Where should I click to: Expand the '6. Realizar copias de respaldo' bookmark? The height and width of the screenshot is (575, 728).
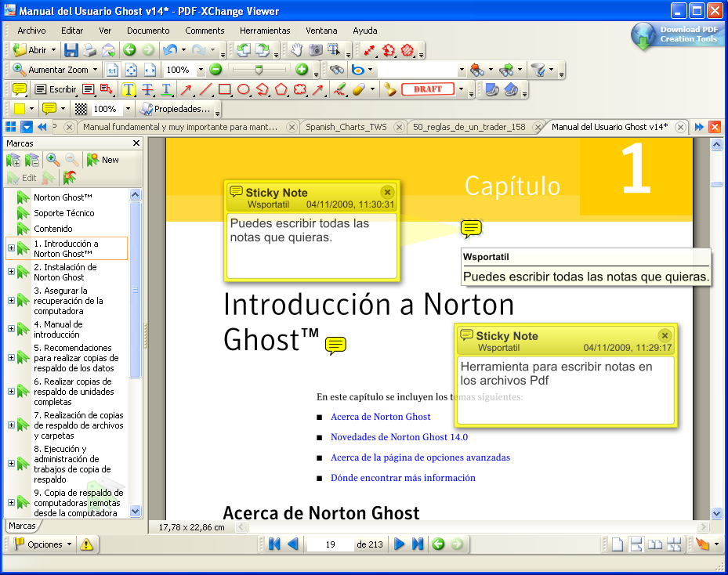tap(11, 392)
